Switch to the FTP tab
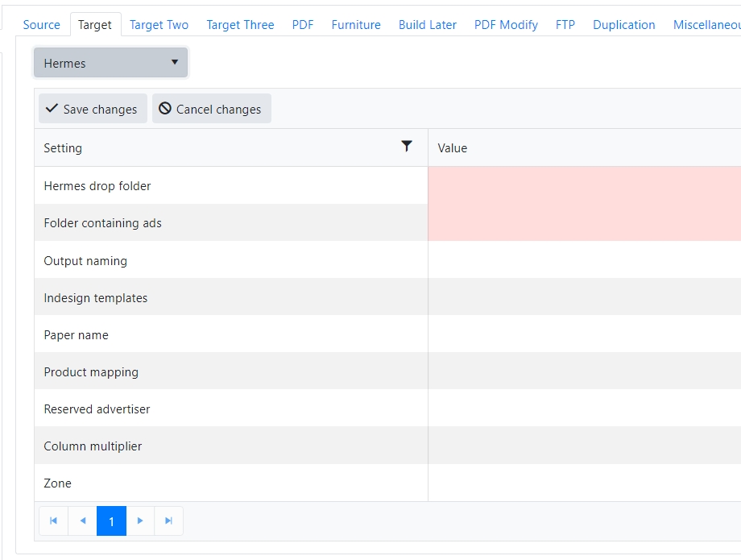Image resolution: width=741 pixels, height=560 pixels. 565,25
